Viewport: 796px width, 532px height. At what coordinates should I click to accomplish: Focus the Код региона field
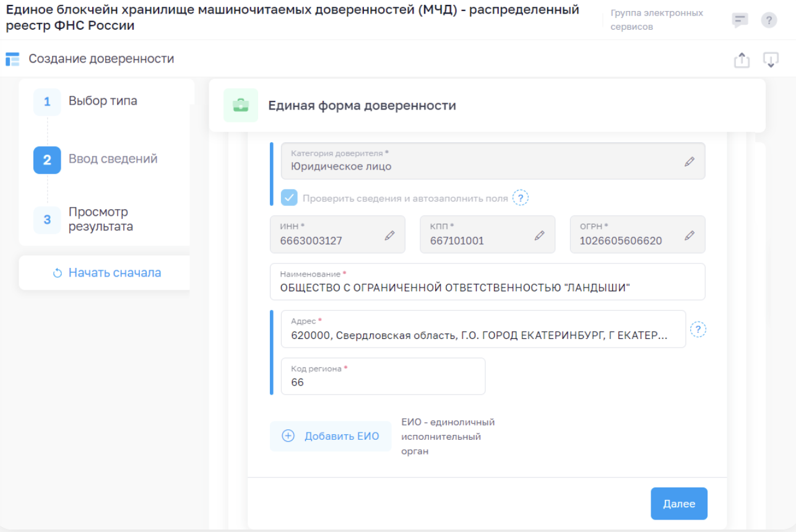coord(383,382)
